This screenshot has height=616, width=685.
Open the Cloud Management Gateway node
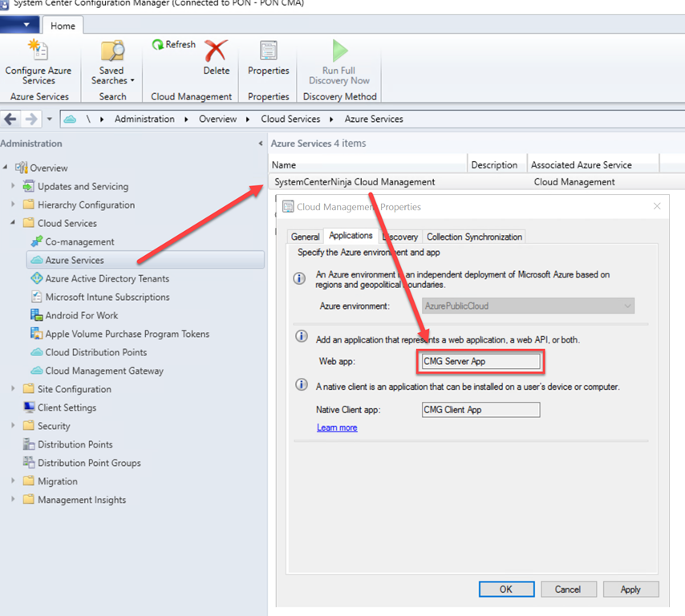tap(103, 371)
